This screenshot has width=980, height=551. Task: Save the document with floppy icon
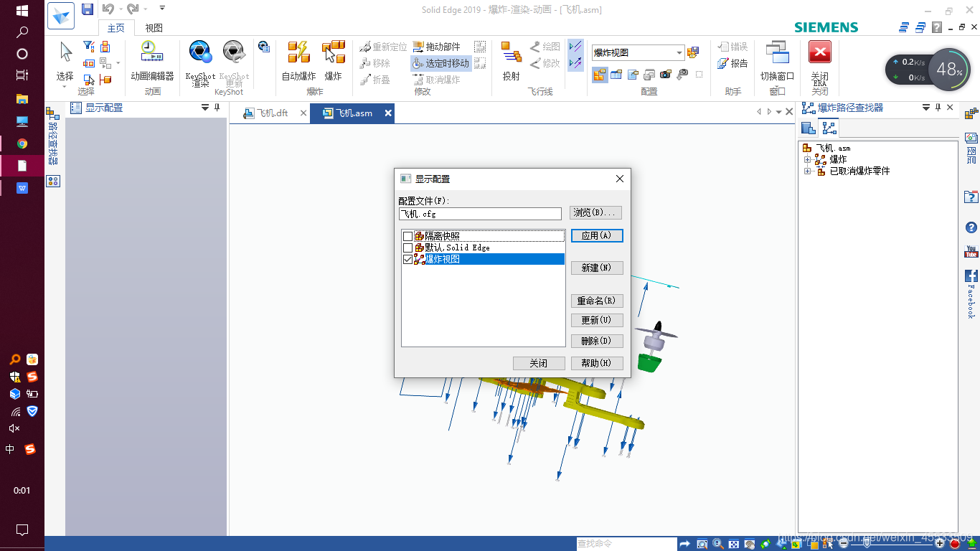click(x=88, y=9)
